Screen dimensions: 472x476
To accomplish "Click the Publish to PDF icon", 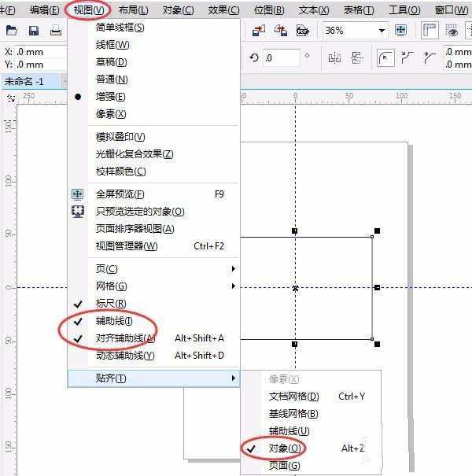I will (x=303, y=31).
